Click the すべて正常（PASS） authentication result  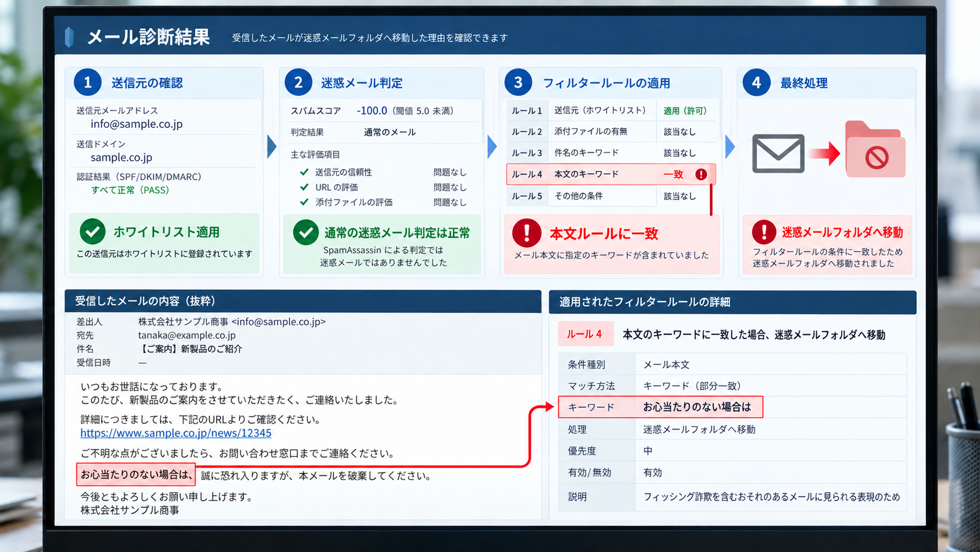pos(130,190)
